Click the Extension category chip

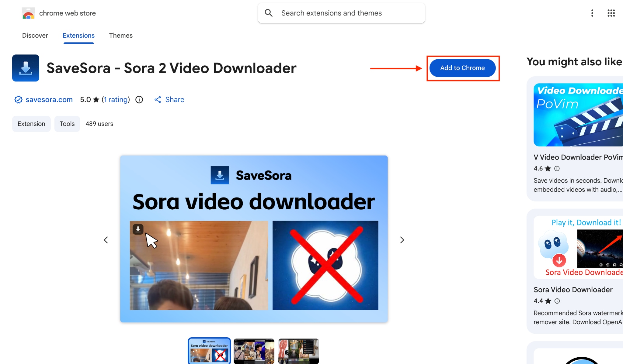(31, 124)
